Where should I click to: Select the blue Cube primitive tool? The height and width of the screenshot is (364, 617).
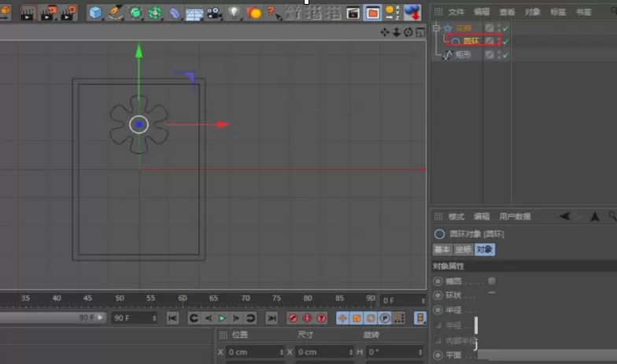pyautogui.click(x=96, y=13)
